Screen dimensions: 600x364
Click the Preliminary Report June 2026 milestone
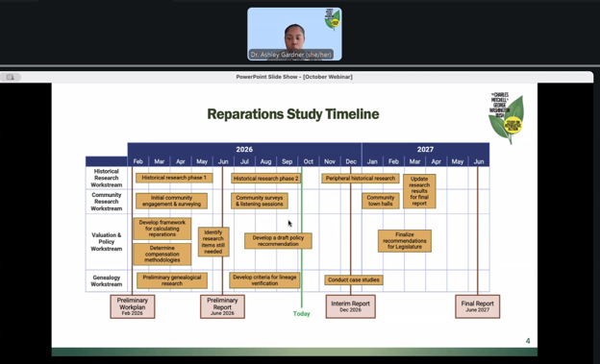[x=222, y=306]
